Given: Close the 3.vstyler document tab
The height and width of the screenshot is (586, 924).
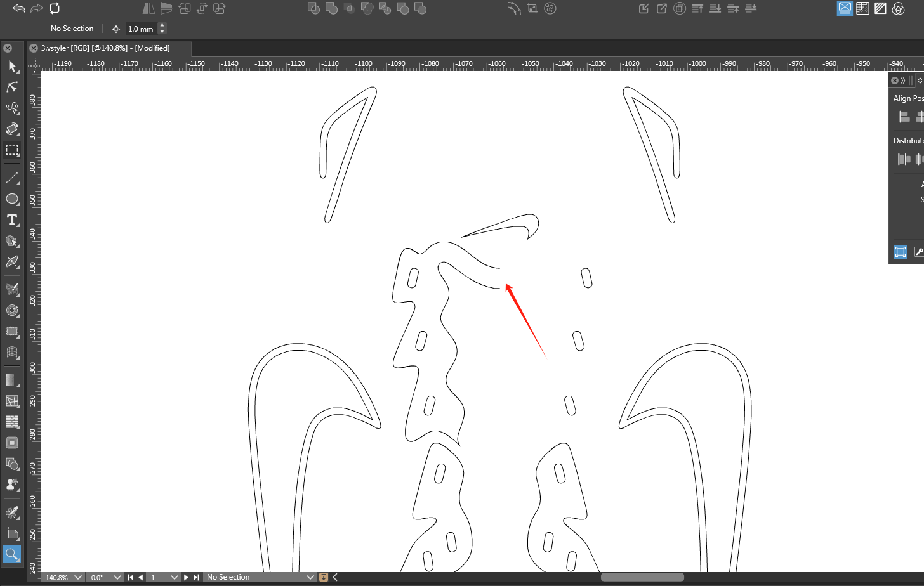Looking at the screenshot, I should (x=34, y=48).
